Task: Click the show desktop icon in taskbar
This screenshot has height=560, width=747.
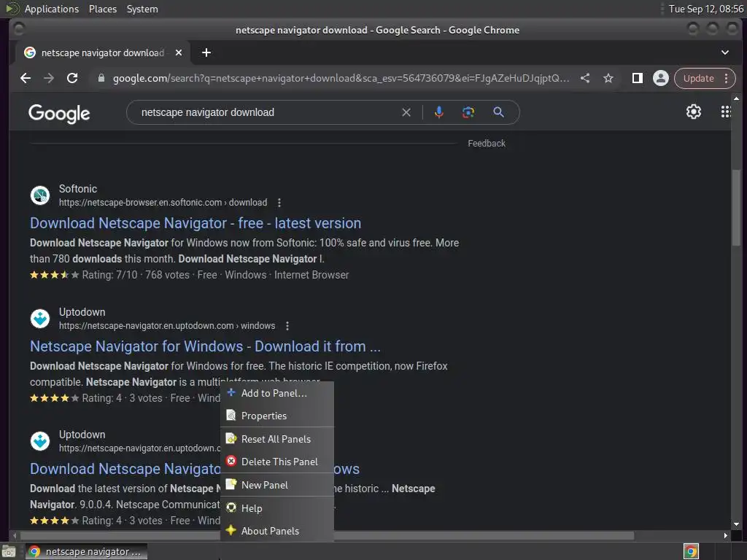Action: 9,551
